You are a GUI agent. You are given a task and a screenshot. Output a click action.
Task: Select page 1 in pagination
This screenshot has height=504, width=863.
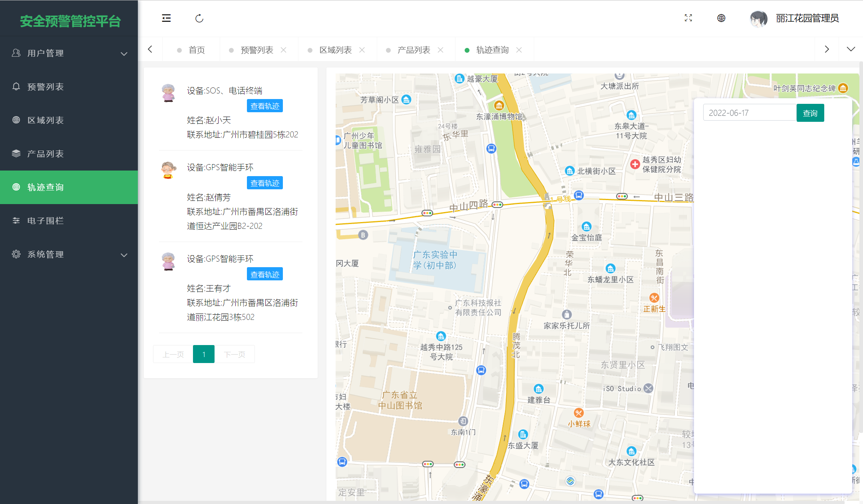pos(204,354)
